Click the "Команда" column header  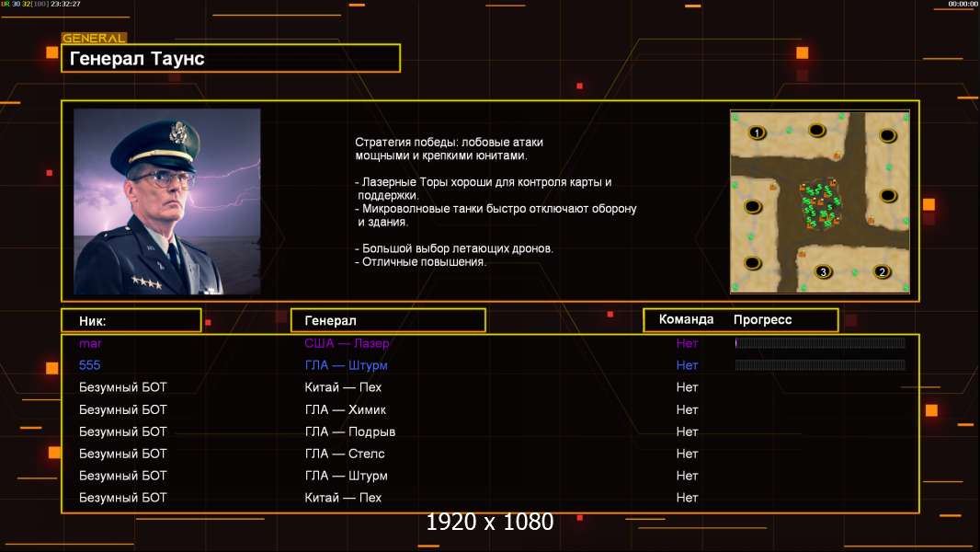[x=686, y=319]
